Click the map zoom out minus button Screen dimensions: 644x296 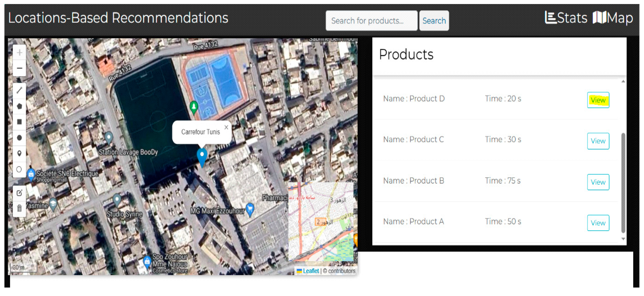(20, 68)
